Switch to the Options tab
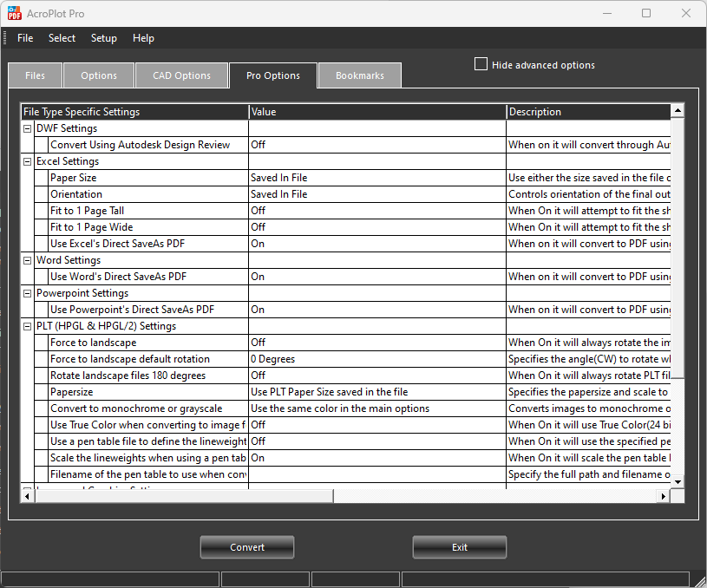707x588 pixels. point(99,75)
